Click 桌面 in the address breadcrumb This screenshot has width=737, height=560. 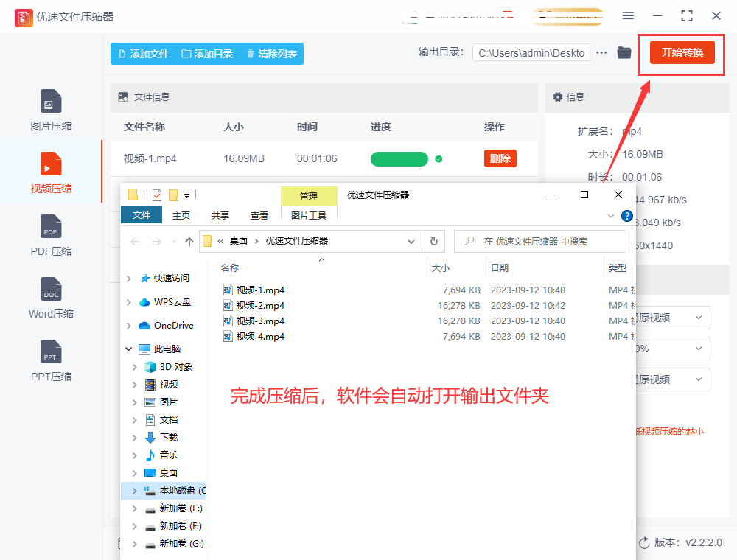(x=238, y=241)
